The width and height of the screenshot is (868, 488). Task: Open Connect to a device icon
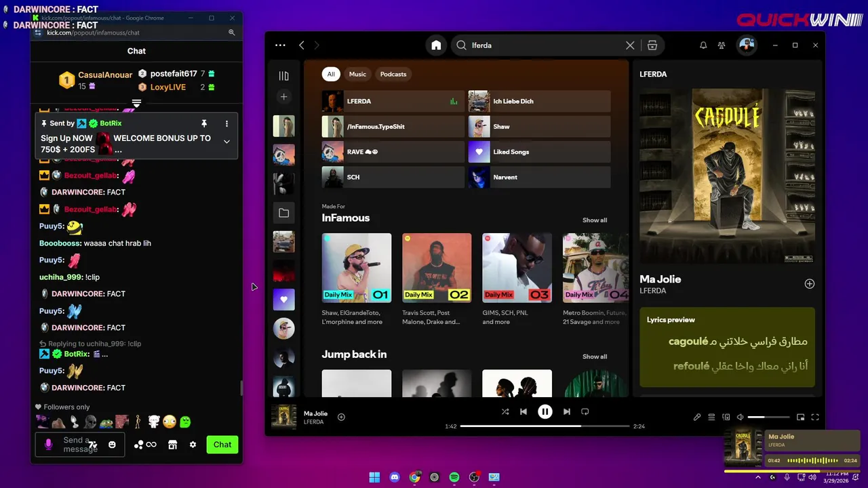click(x=726, y=418)
